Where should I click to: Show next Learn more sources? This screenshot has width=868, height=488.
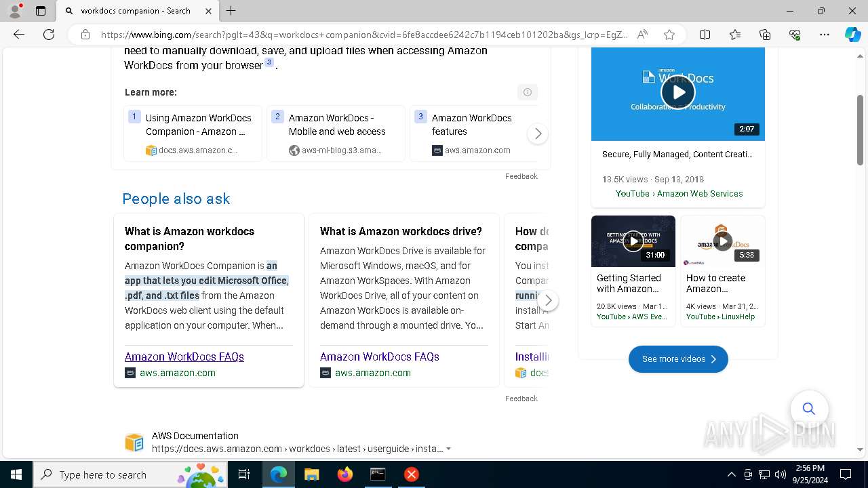pos(537,134)
